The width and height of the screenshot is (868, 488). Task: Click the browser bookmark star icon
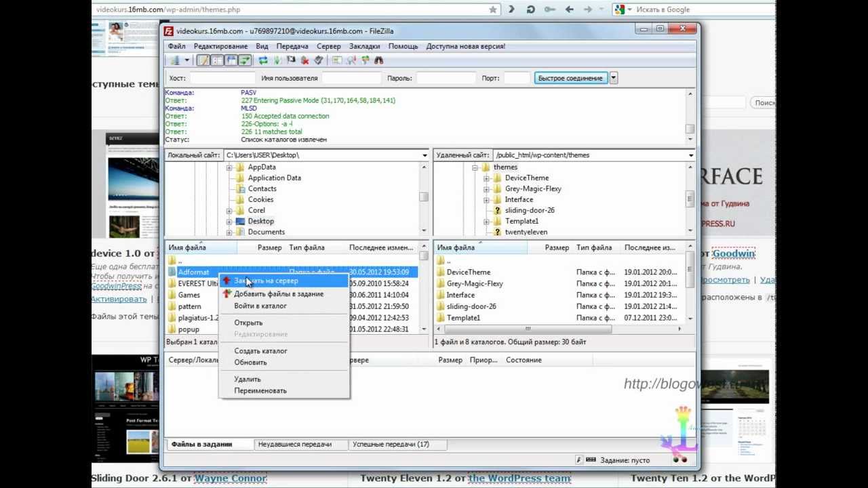click(493, 9)
